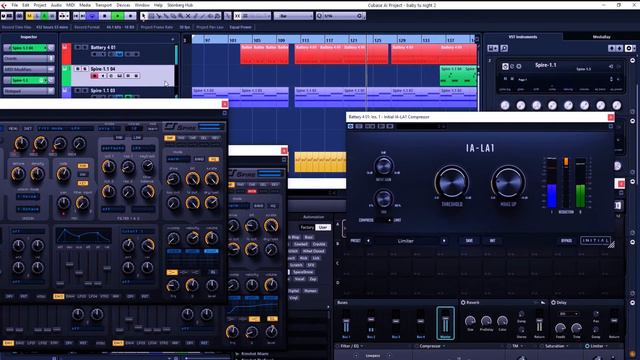Click the Hihat Closed tag in Battery
Screen dimensions: 640x360
(x=313, y=251)
